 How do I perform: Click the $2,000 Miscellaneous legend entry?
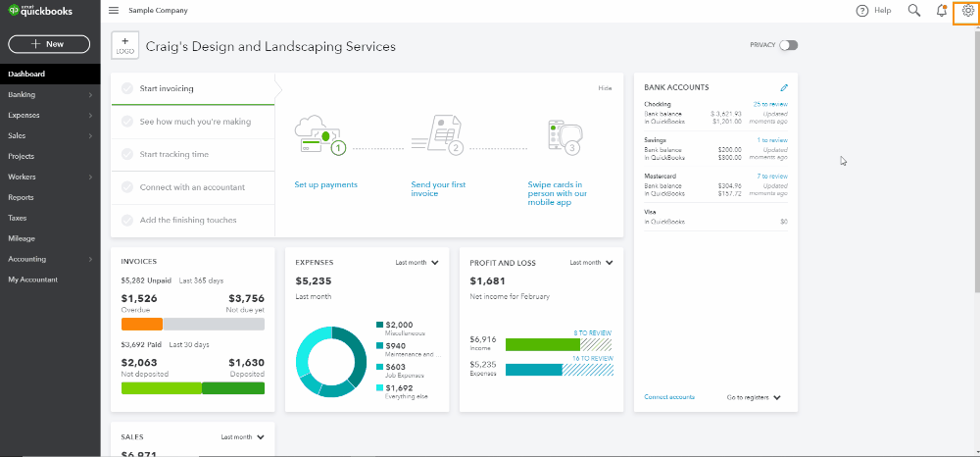(403, 329)
